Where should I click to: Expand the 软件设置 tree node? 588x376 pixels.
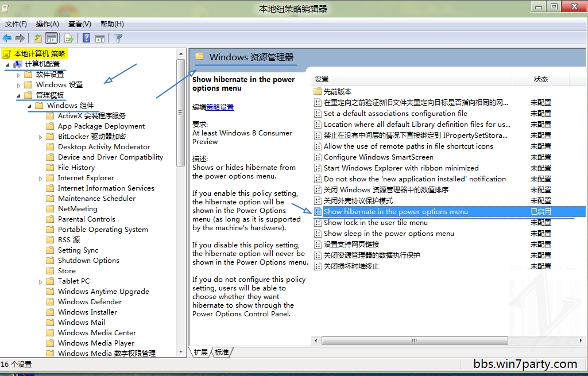[x=18, y=75]
